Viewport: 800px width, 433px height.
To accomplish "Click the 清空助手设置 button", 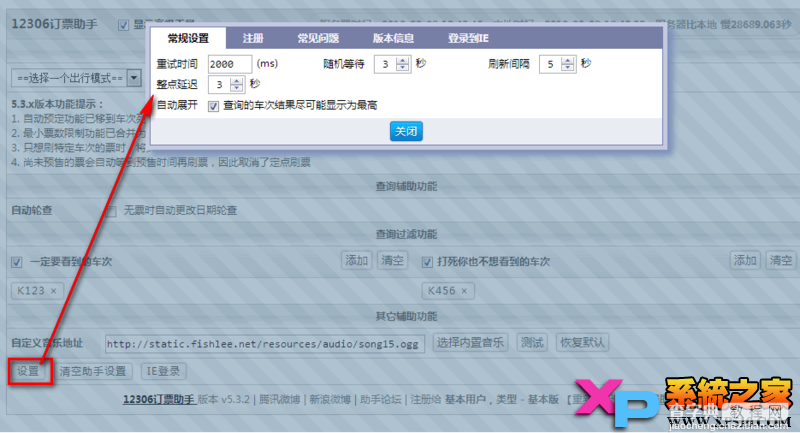I will coord(93,371).
